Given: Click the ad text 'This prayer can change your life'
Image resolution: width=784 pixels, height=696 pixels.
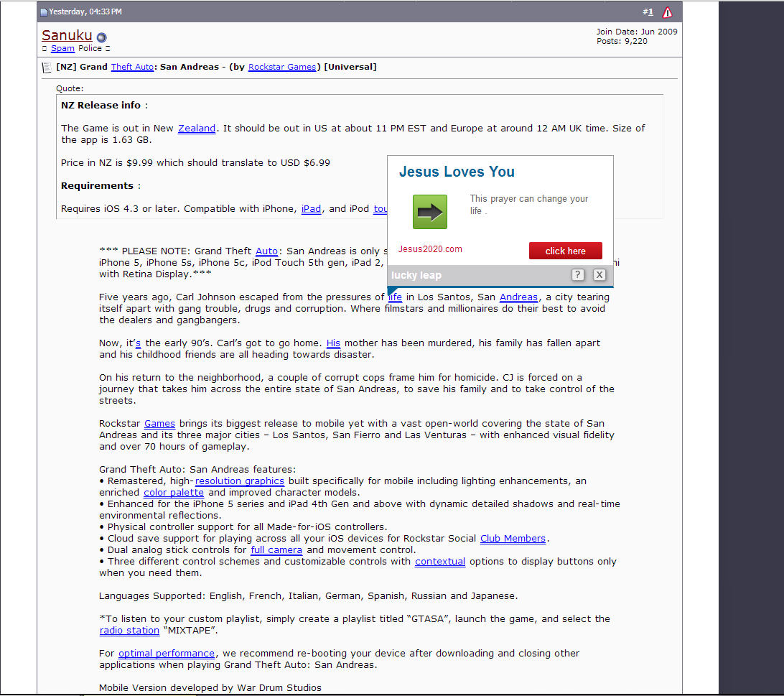Looking at the screenshot, I should coord(529,205).
